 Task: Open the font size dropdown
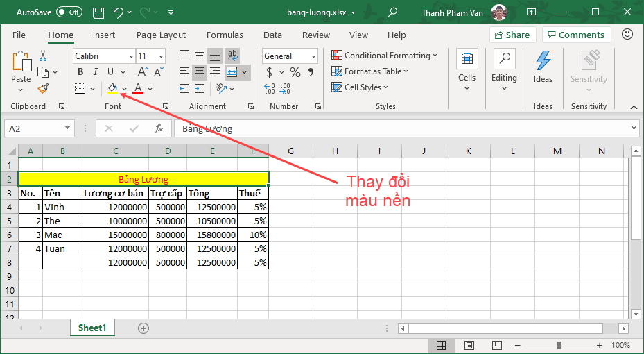pyautogui.click(x=161, y=56)
